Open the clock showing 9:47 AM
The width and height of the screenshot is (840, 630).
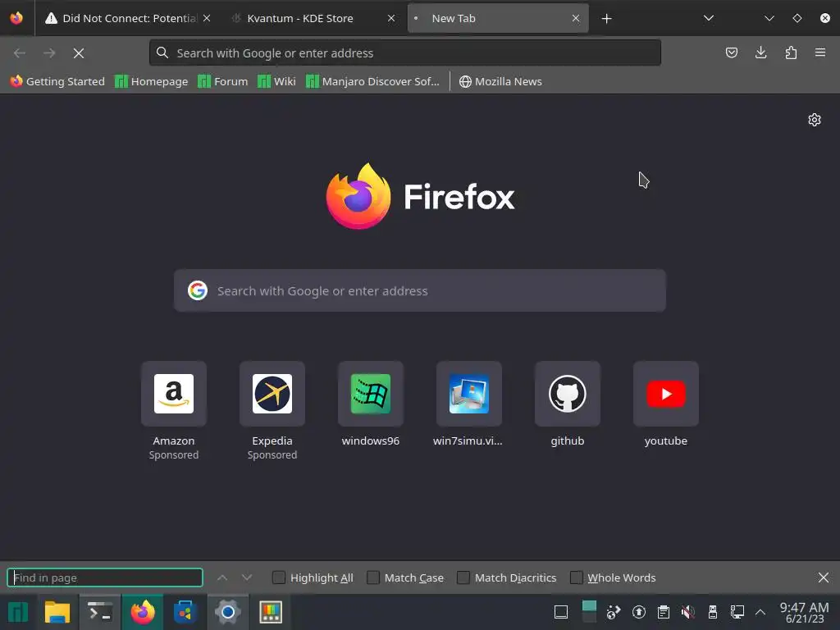point(804,612)
